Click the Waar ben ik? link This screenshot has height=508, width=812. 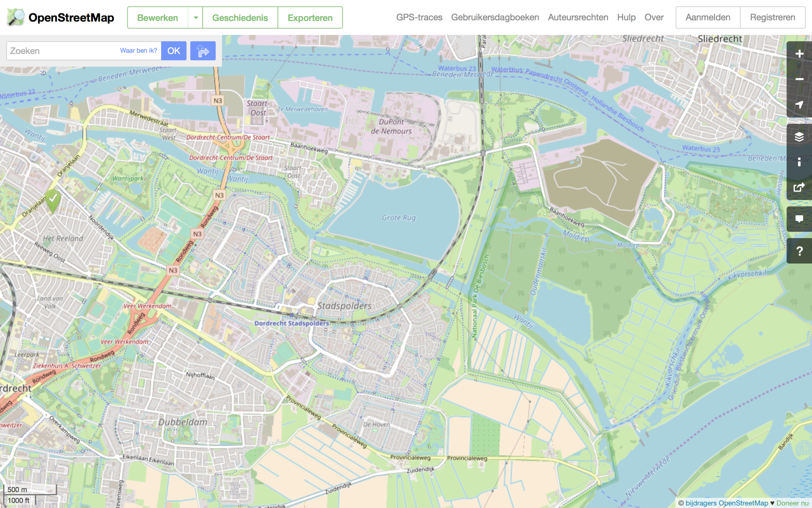(x=138, y=50)
